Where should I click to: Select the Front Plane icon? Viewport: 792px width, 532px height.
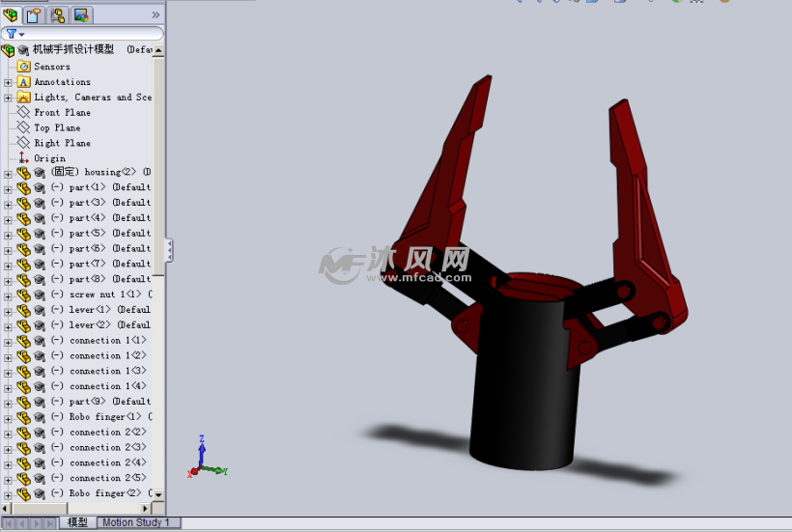click(24, 112)
